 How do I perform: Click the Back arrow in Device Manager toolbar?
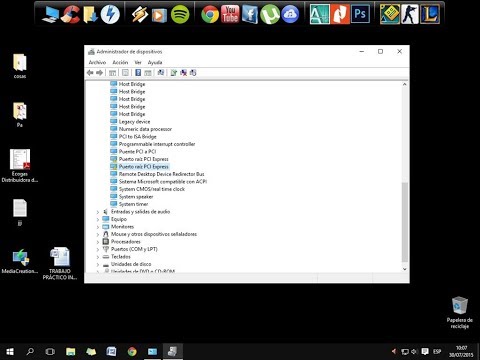click(x=90, y=73)
